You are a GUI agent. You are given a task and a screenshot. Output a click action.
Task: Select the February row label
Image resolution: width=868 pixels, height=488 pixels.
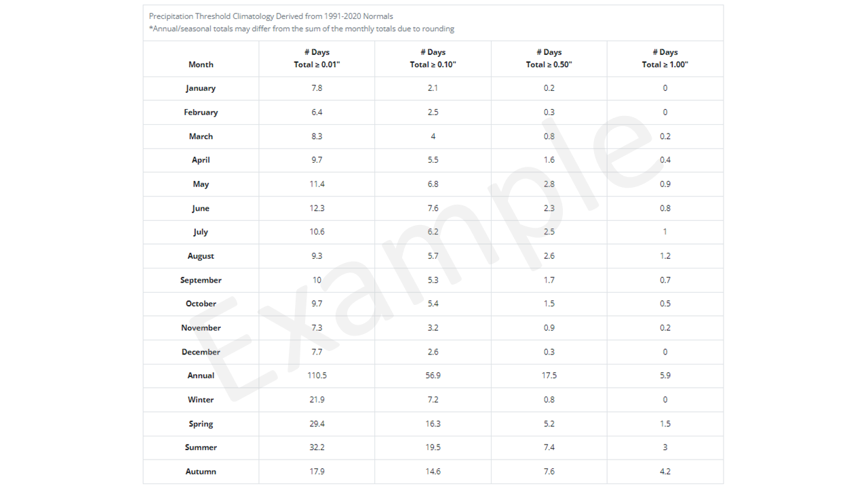pos(201,113)
